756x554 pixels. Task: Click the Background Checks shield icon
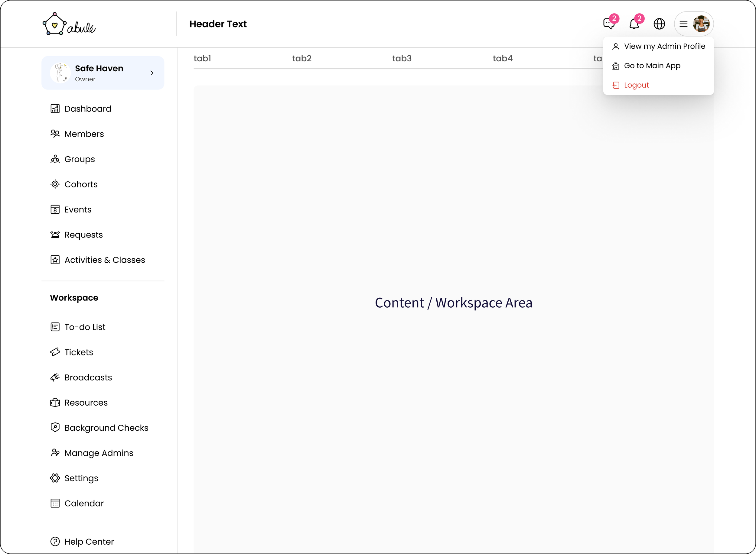click(x=55, y=427)
